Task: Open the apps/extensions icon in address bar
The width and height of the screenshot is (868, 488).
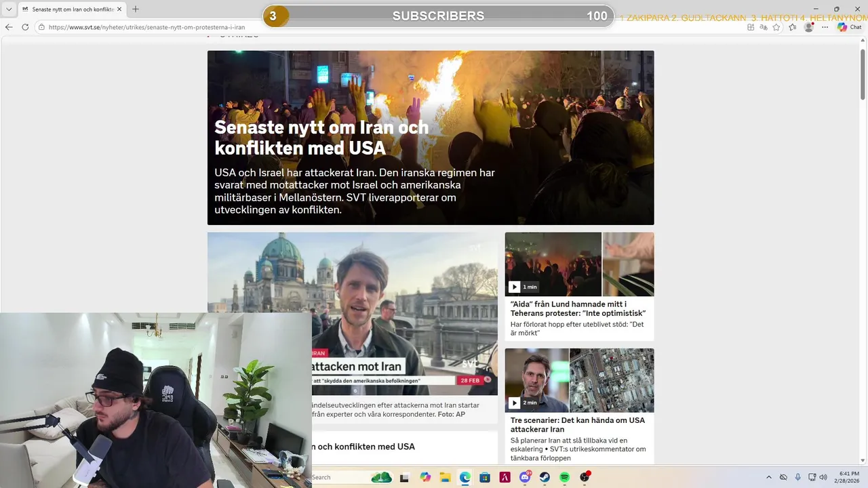Action: coord(751,27)
